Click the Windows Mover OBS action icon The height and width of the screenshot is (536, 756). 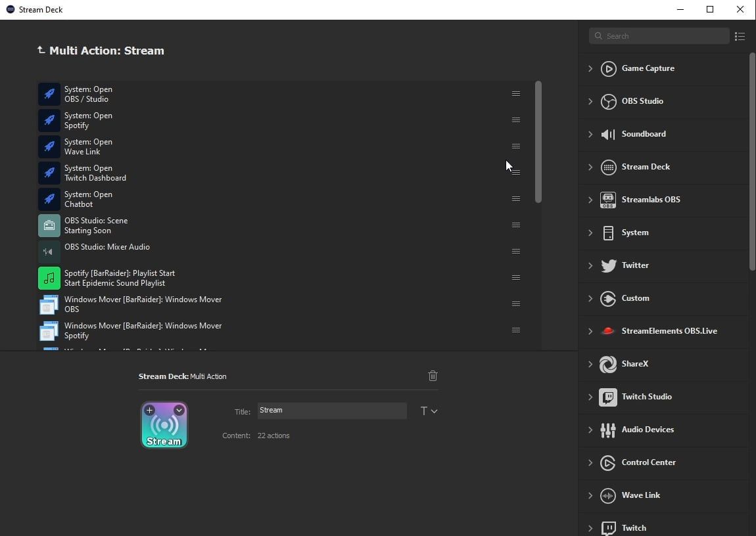(x=49, y=304)
